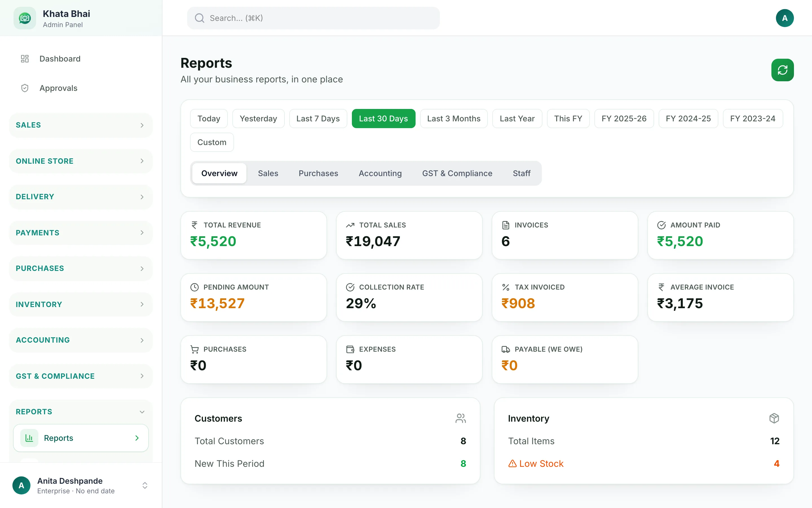Click the percent icon on Tax Invoiced

coord(506,287)
